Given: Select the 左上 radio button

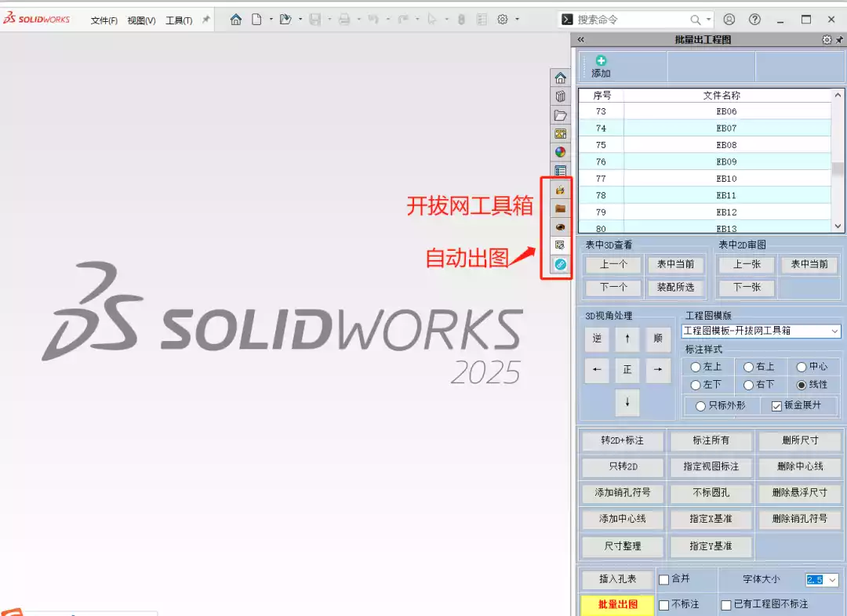Looking at the screenshot, I should (695, 367).
